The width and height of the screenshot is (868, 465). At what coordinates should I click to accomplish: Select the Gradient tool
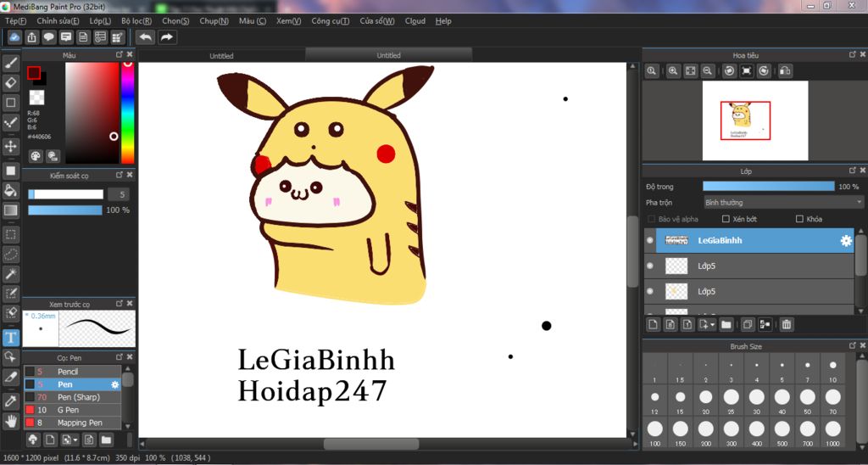10,210
